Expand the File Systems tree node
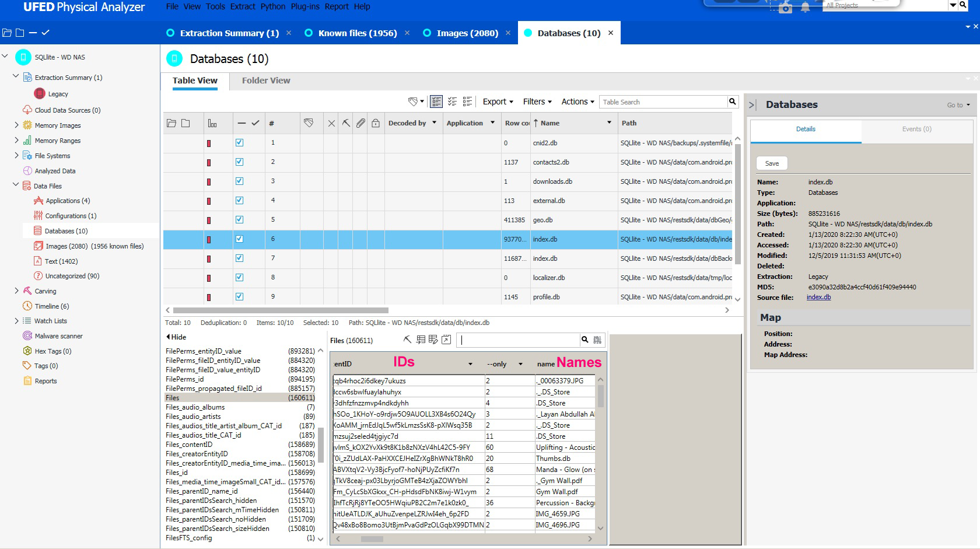The height and width of the screenshot is (549, 980). 16,155
